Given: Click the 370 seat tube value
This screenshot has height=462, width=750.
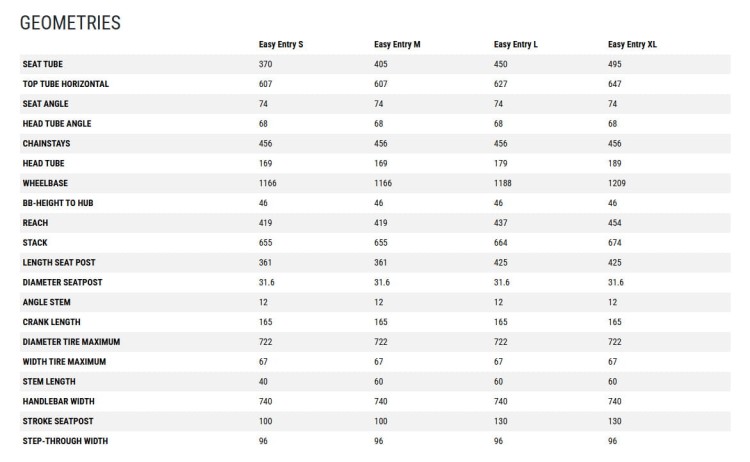Looking at the screenshot, I should tap(265, 64).
